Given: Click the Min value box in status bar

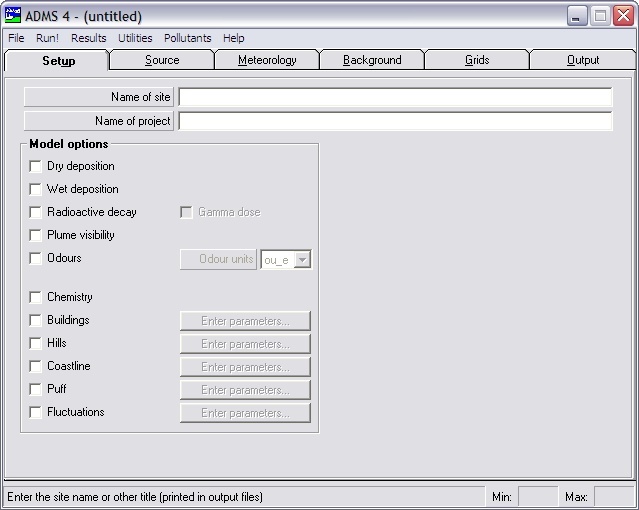Looking at the screenshot, I should [538, 497].
